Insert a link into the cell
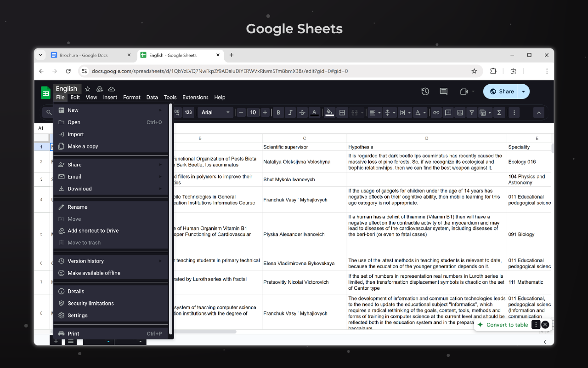 coord(435,112)
